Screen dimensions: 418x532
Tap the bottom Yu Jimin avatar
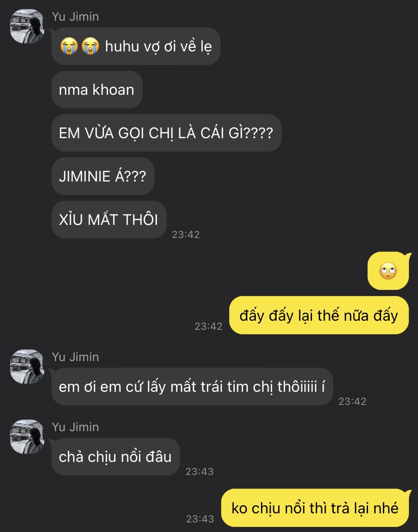click(27, 437)
